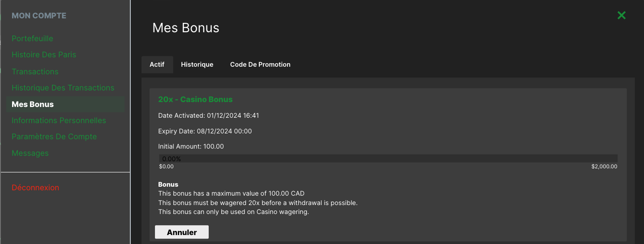This screenshot has height=244, width=644.
Task: View Historique Des Transactions
Action: [63, 88]
